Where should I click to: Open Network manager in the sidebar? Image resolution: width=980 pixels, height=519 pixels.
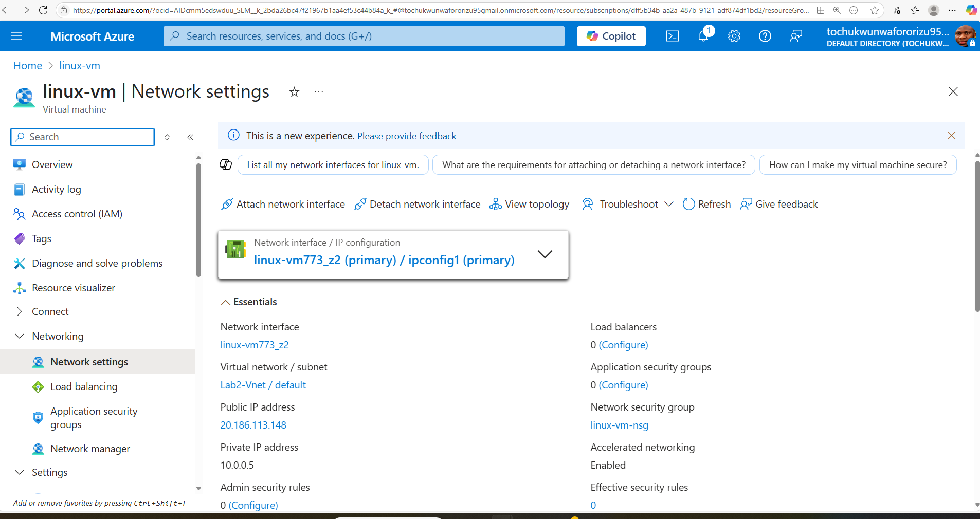tap(90, 449)
